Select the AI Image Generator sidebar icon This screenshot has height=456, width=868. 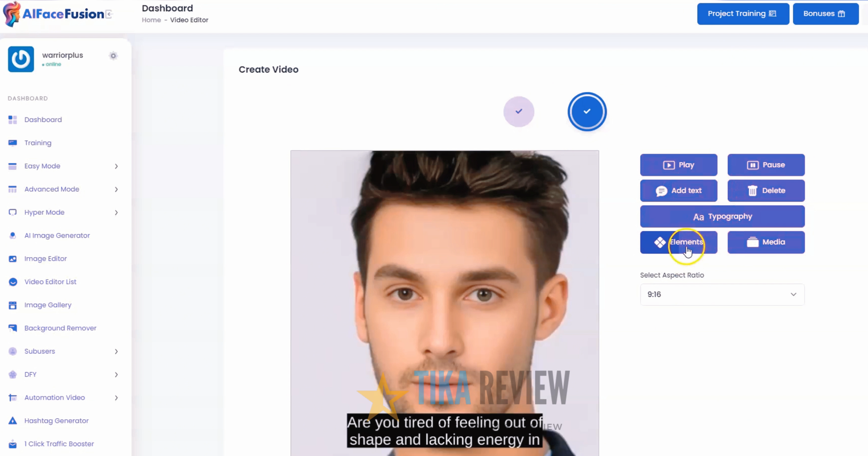12,235
